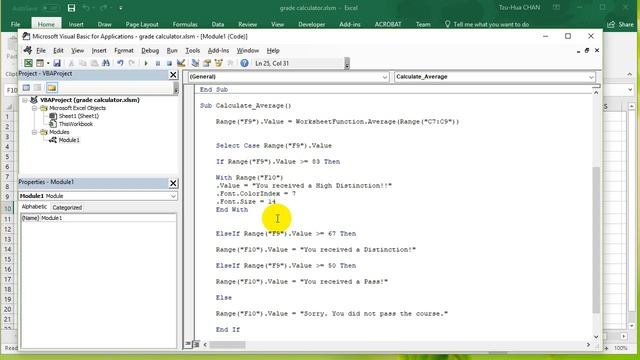Click the 'Sub Calculate_Average()' code line

245,106
